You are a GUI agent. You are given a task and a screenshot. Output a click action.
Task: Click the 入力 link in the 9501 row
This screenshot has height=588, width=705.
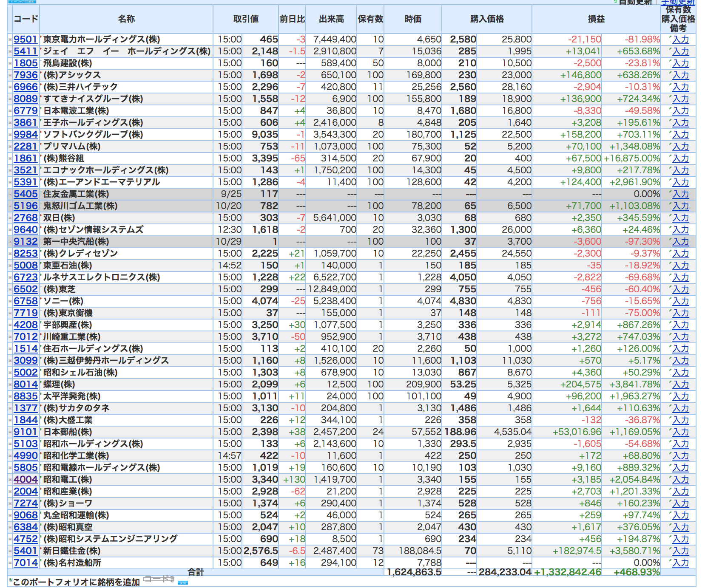tap(680, 40)
